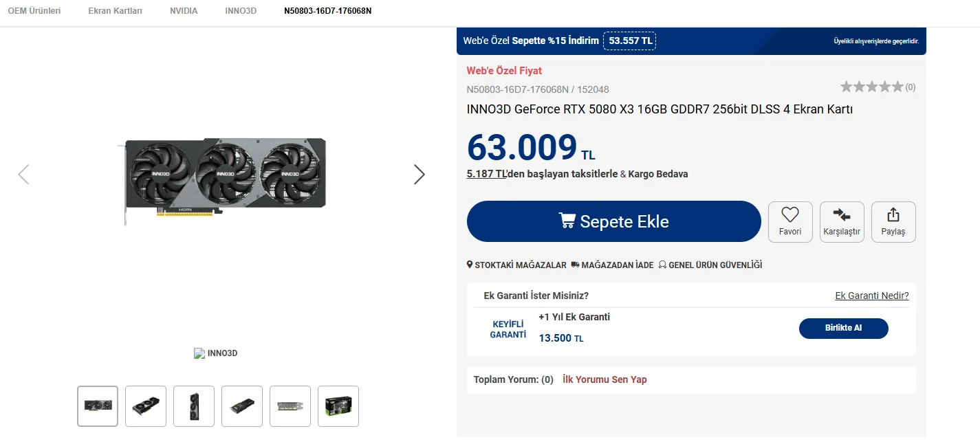Select the retail box thumbnail image
The height and width of the screenshot is (442, 980).
pos(338,406)
